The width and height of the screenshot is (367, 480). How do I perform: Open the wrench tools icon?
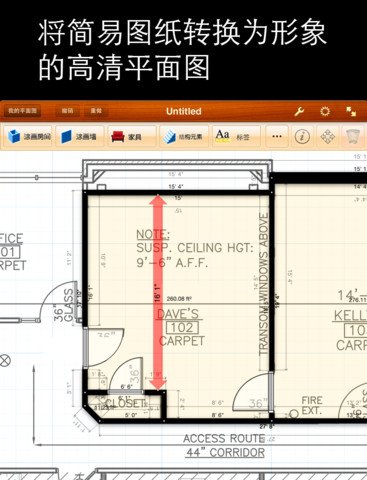(299, 111)
